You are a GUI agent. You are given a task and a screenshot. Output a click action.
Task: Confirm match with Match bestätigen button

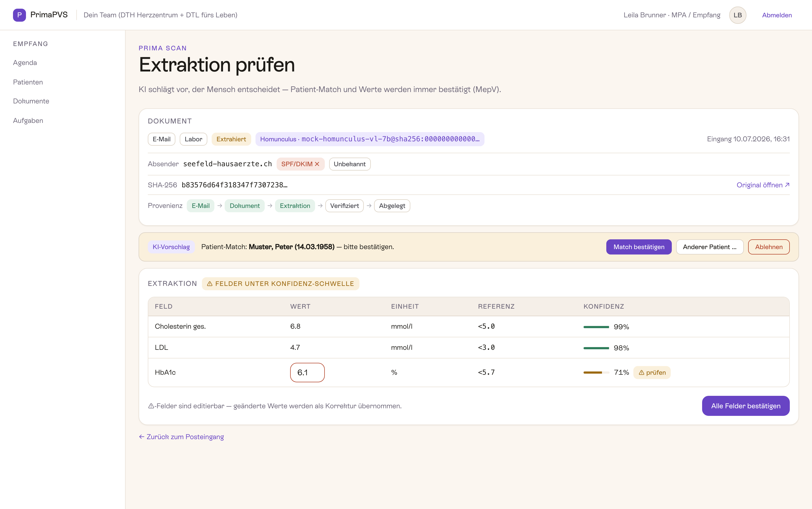tap(639, 247)
